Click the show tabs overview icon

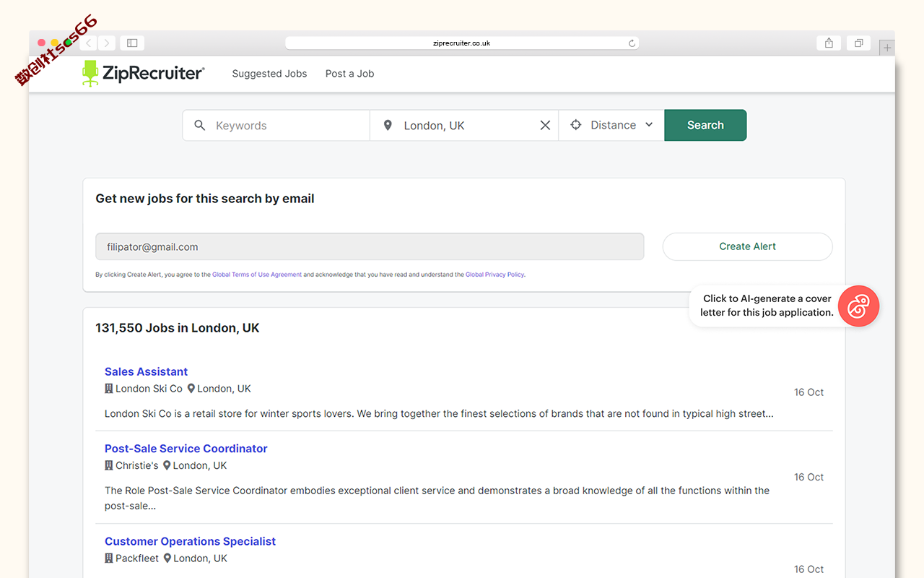(x=858, y=43)
